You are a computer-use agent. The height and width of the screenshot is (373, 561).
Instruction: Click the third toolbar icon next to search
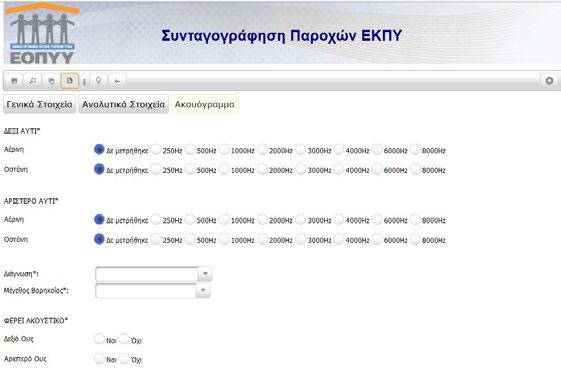(51, 81)
